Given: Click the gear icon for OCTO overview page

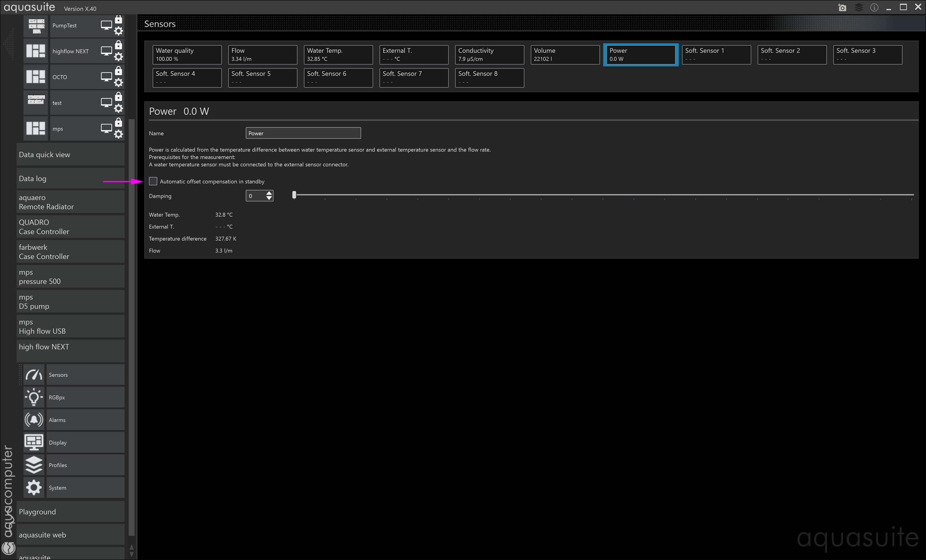Looking at the screenshot, I should coord(118,83).
